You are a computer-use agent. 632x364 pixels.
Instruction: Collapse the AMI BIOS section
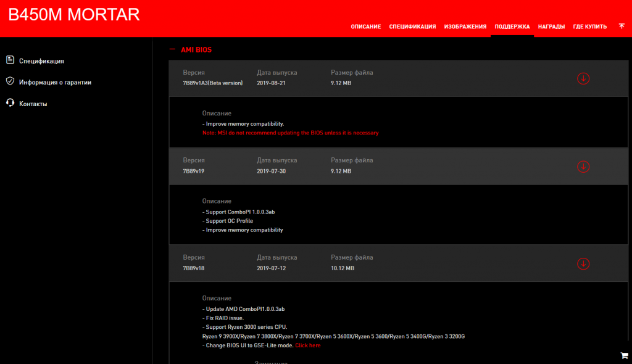(172, 49)
